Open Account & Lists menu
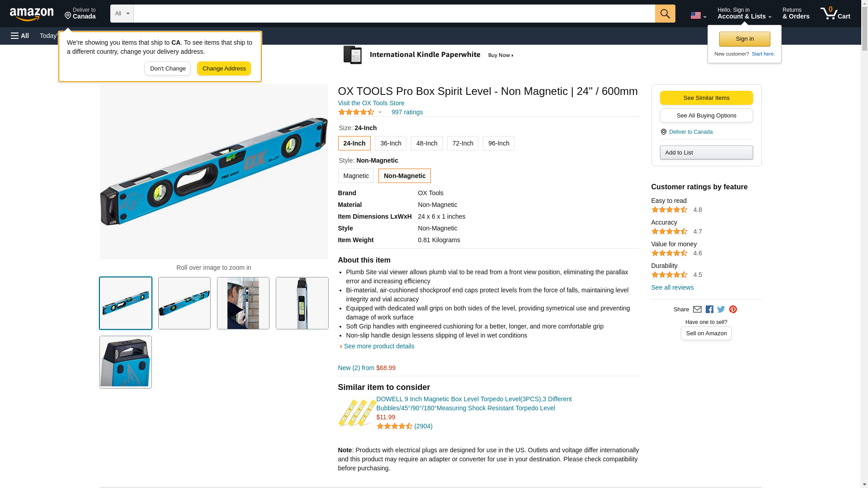This screenshot has width=868, height=488. pos(744,14)
